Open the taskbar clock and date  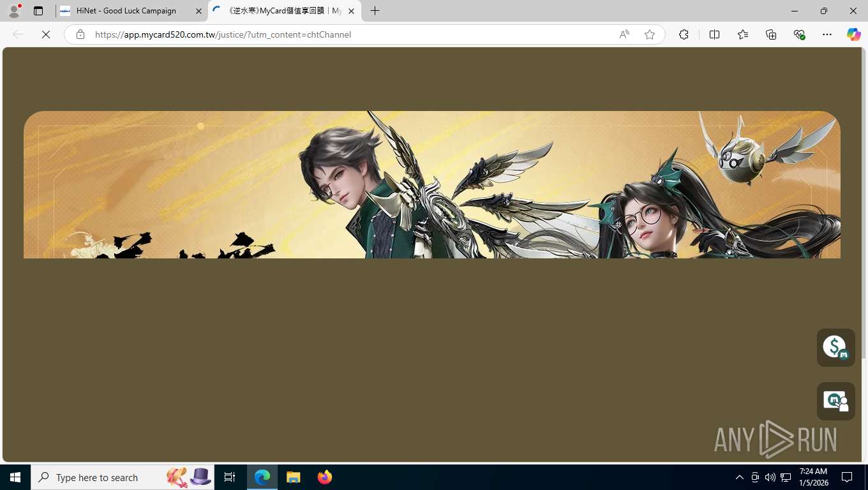point(813,477)
